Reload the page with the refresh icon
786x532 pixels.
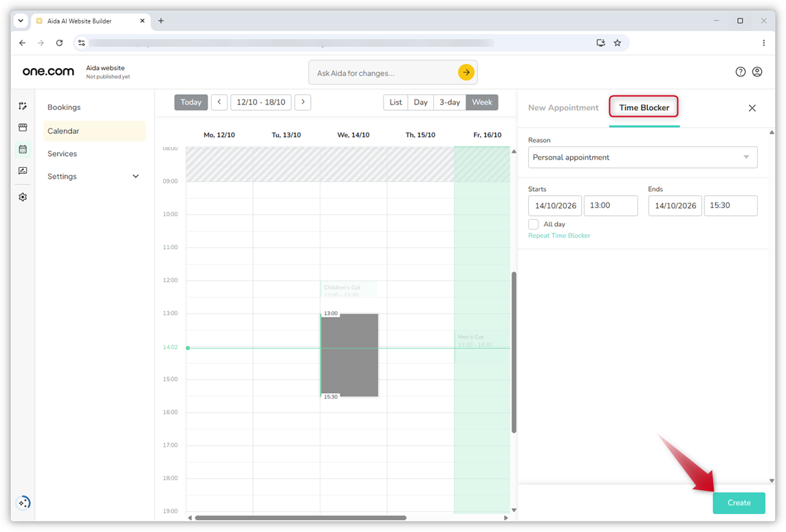[x=59, y=43]
